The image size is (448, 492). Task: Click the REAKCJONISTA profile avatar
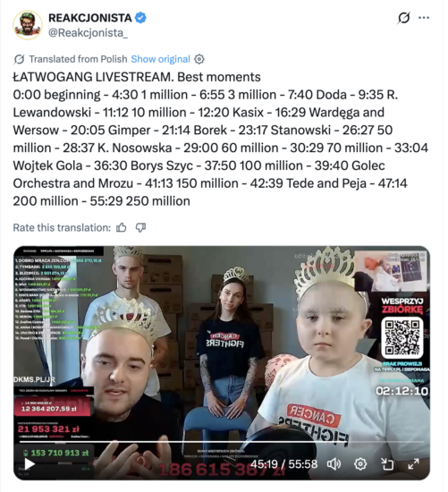click(28, 25)
